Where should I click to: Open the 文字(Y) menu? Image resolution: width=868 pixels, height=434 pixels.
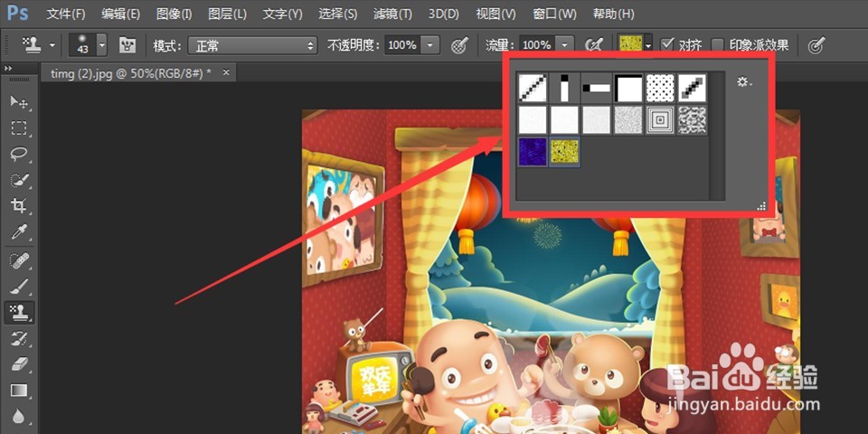282,14
